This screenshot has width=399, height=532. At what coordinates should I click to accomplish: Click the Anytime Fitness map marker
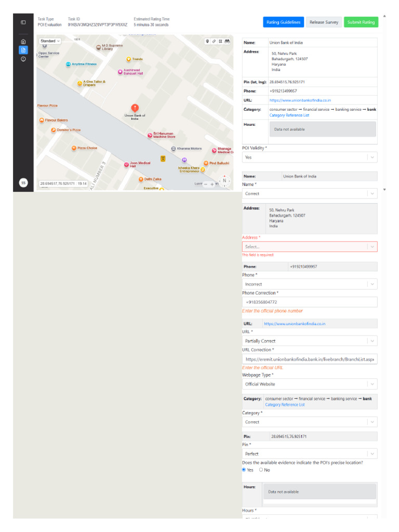(68, 64)
